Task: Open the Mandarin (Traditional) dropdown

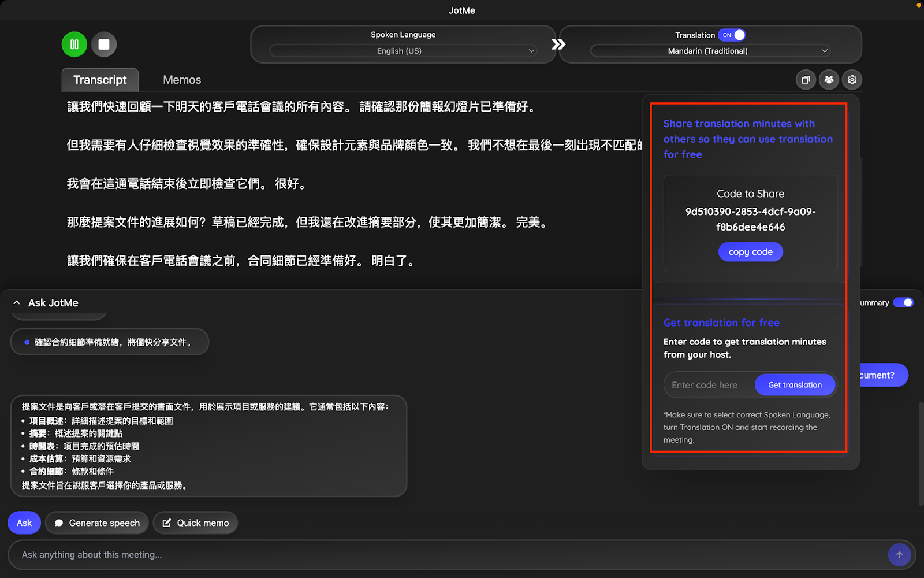Action: (709, 51)
